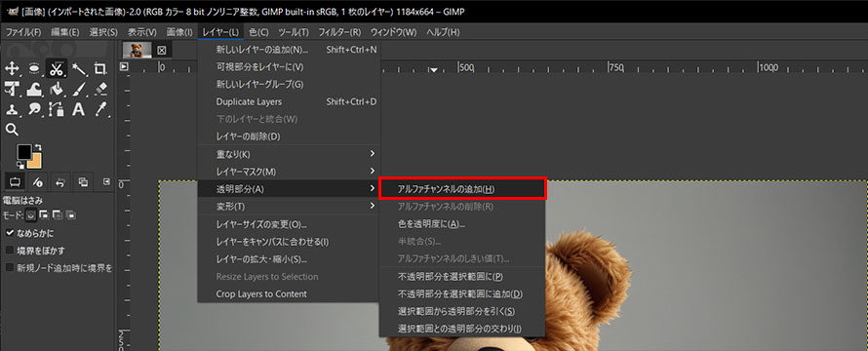Expand the 変形(T) submenu
868x351 pixels.
(x=289, y=207)
